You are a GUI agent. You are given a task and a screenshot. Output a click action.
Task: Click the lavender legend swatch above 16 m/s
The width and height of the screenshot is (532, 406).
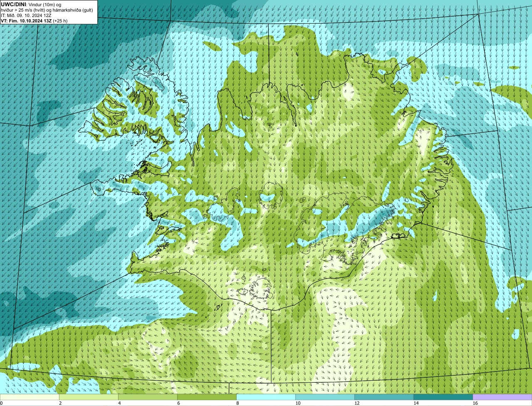pyautogui.click(x=502, y=397)
